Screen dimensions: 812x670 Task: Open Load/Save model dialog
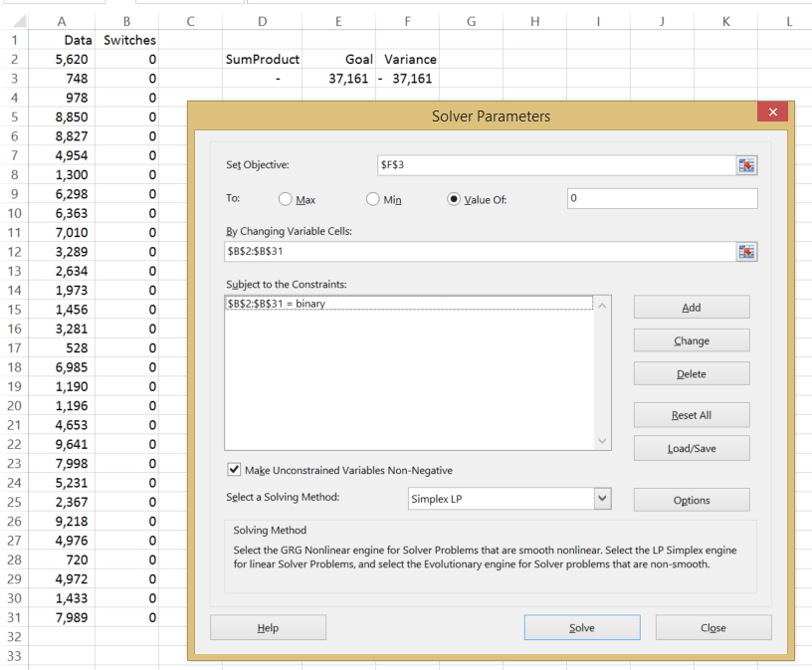pos(692,448)
